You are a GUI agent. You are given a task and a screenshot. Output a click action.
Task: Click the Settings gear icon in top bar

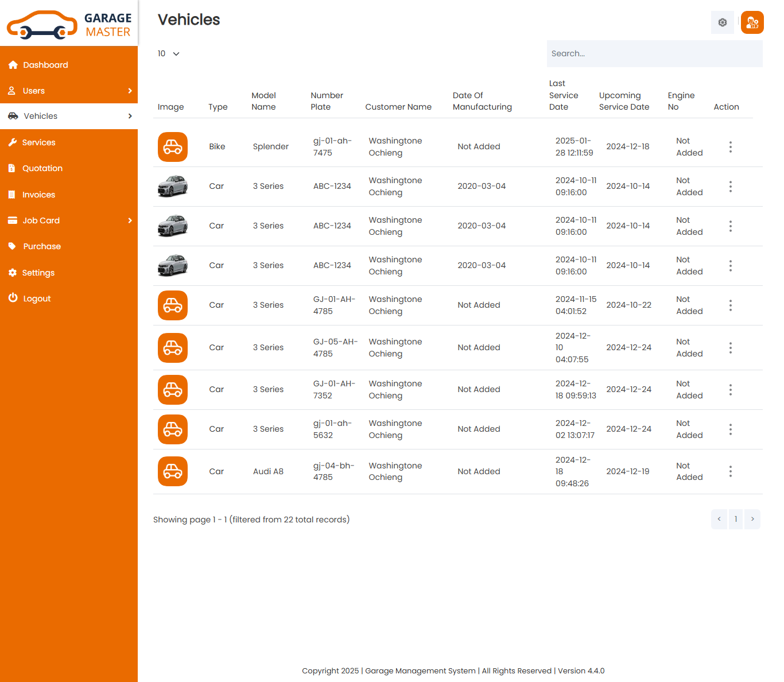722,22
